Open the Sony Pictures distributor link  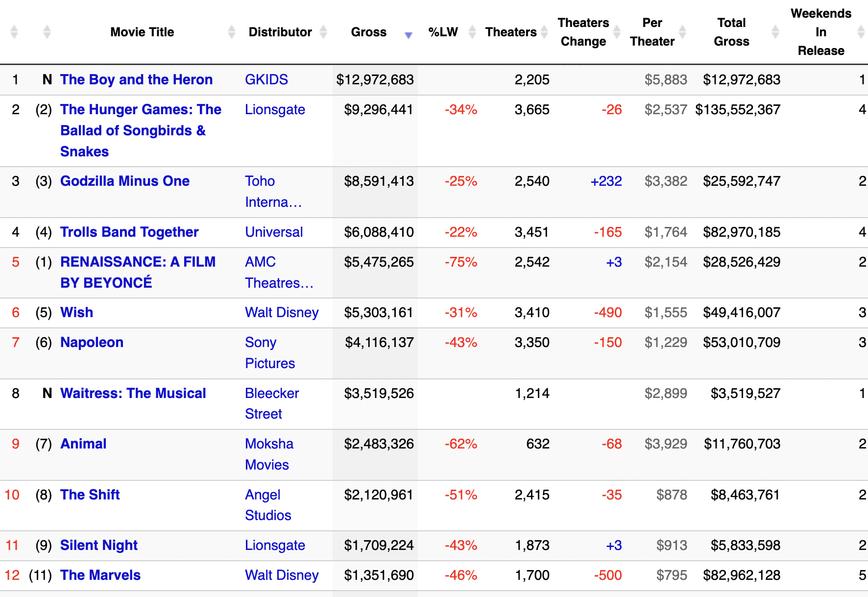[270, 352]
